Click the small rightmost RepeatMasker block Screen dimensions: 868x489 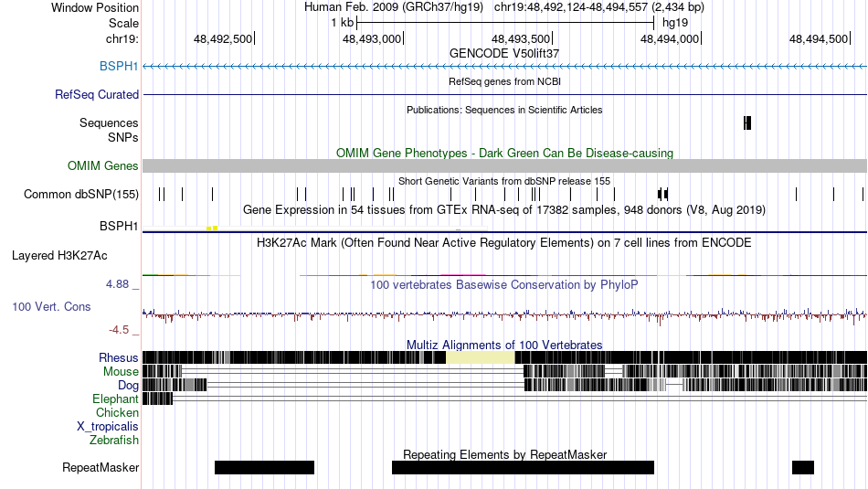point(803,467)
